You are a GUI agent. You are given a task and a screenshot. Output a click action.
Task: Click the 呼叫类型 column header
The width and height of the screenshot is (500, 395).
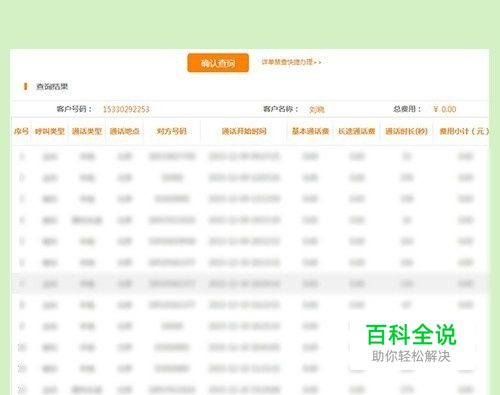(x=50, y=131)
